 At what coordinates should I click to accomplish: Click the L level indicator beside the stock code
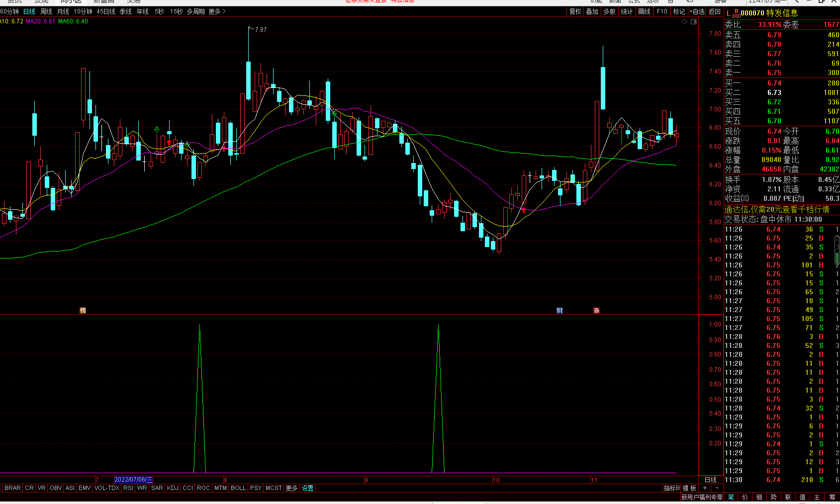[x=729, y=13]
